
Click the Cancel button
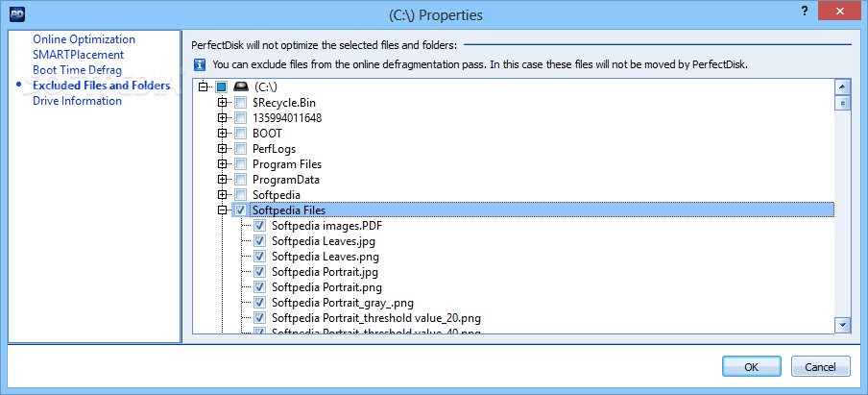coord(820,367)
